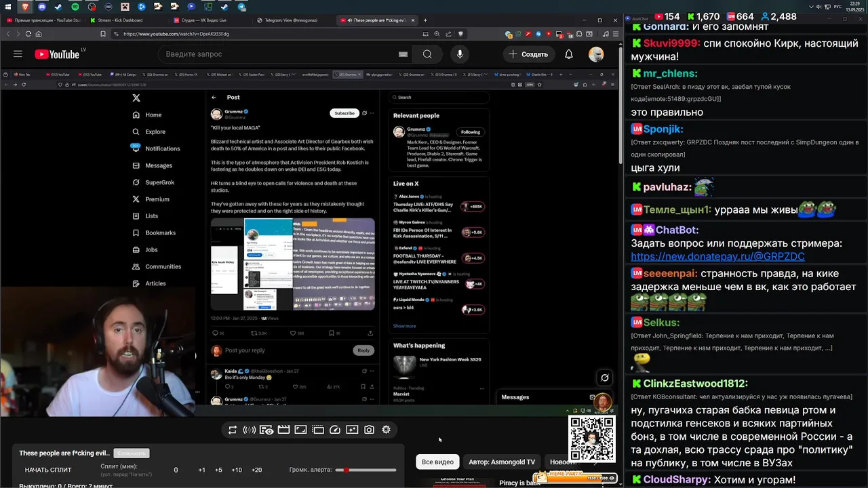Click the Reply button on the post

[363, 350]
